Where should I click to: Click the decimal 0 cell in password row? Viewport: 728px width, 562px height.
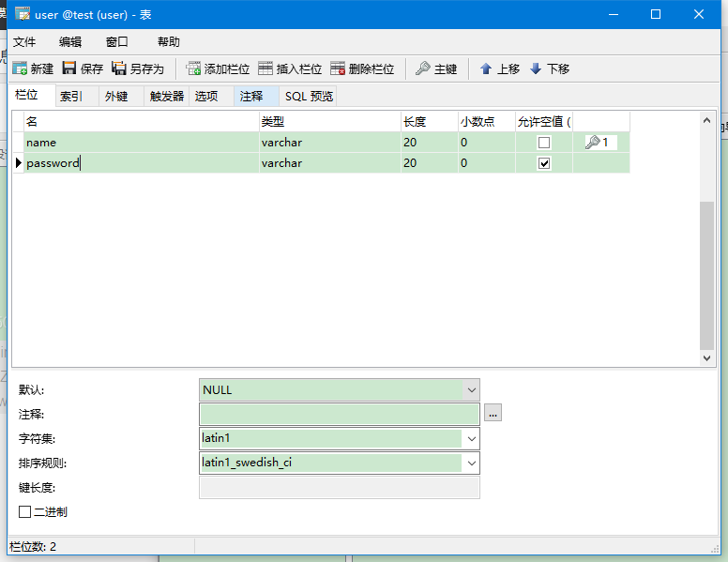487,163
